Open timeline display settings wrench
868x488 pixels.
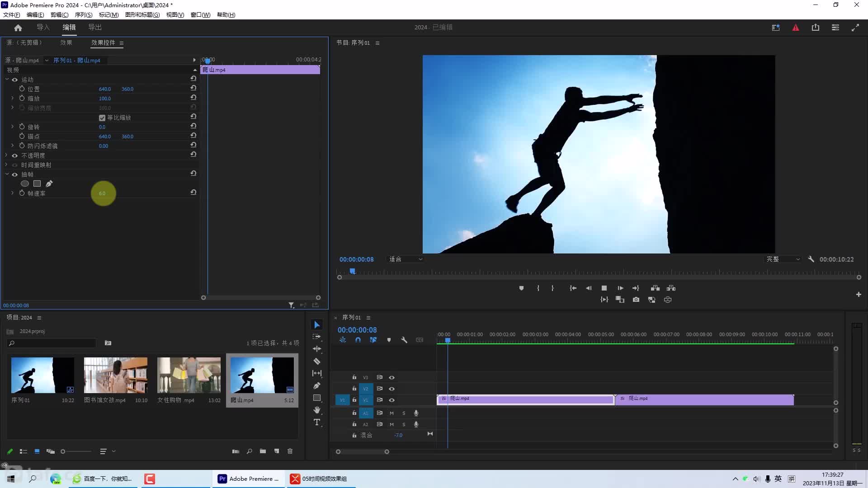point(404,340)
